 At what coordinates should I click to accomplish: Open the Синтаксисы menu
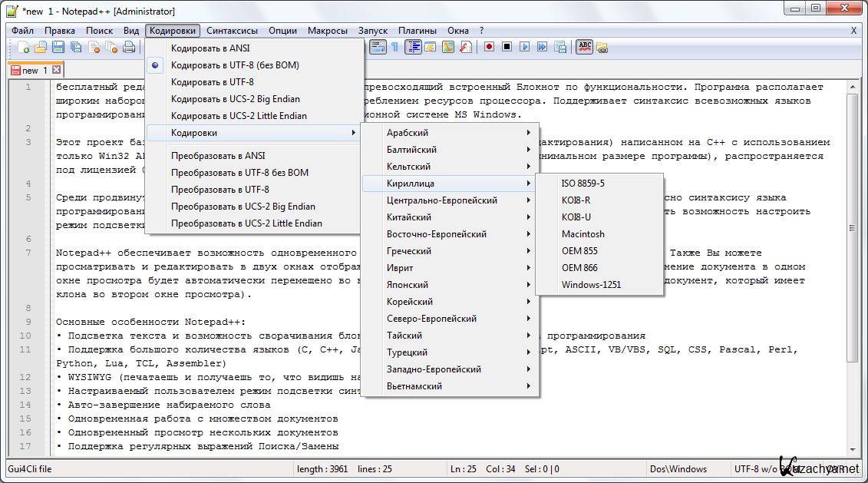(x=232, y=31)
